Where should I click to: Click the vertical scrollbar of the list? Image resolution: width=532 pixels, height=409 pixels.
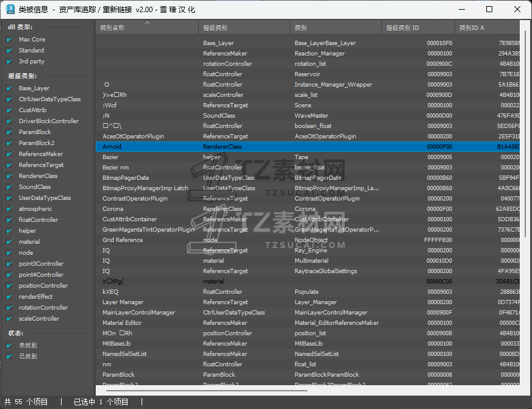click(525, 134)
